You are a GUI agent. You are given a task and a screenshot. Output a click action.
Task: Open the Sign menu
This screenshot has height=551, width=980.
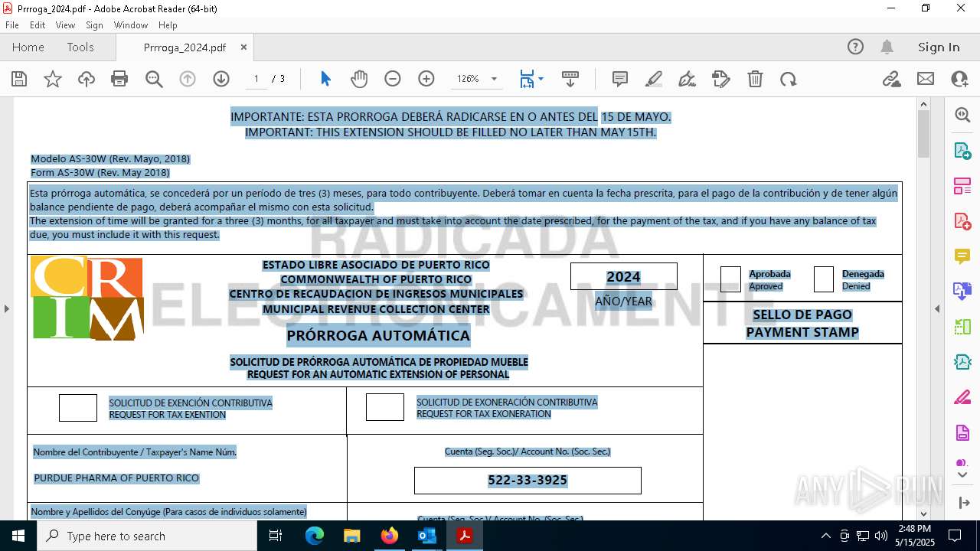[95, 25]
